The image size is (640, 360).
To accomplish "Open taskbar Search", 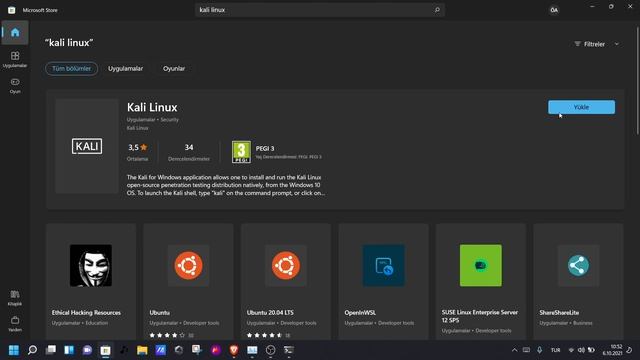I will pos(32,350).
